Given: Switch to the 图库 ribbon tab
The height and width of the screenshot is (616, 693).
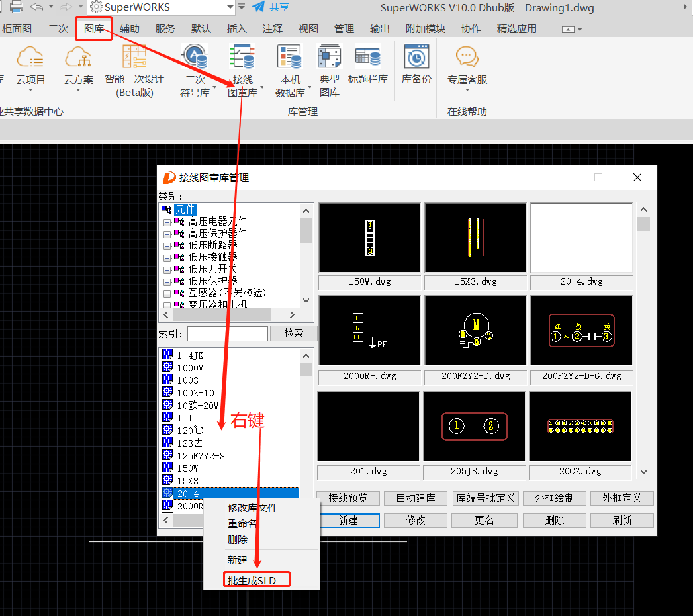Looking at the screenshot, I should point(94,28).
